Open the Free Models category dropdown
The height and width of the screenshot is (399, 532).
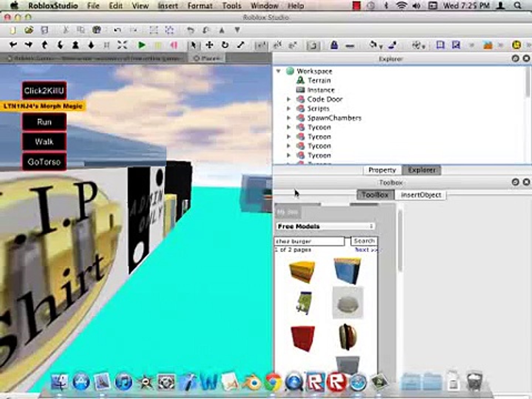(x=325, y=226)
